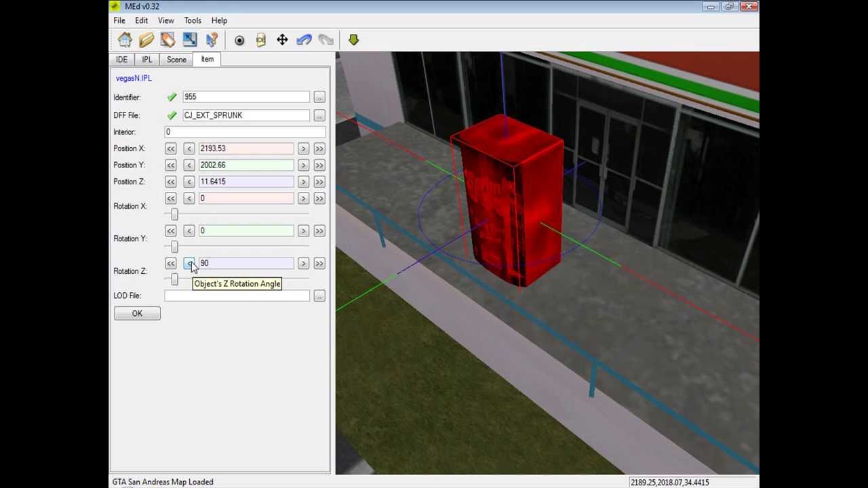Screen dimensions: 868x488
Task: Open vegasN.IPL link
Action: 134,78
